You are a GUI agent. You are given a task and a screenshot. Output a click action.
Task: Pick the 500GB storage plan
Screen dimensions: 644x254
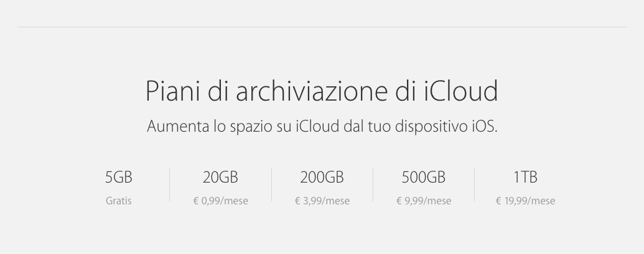tap(423, 178)
